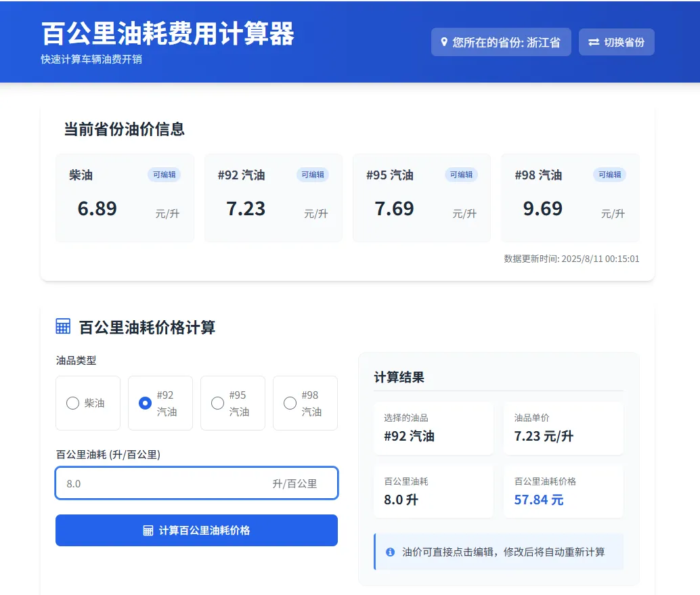
Task: Click the fuel consumption input showing 8.0
Action: point(196,483)
